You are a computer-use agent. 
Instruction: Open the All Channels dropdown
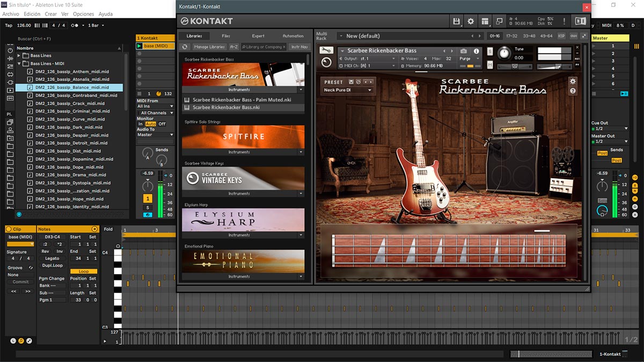click(x=156, y=113)
